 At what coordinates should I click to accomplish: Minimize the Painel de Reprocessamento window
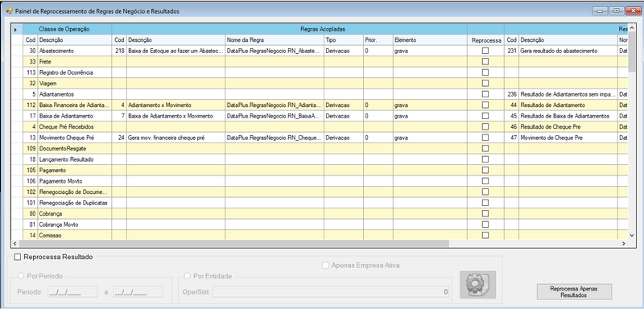pos(601,11)
